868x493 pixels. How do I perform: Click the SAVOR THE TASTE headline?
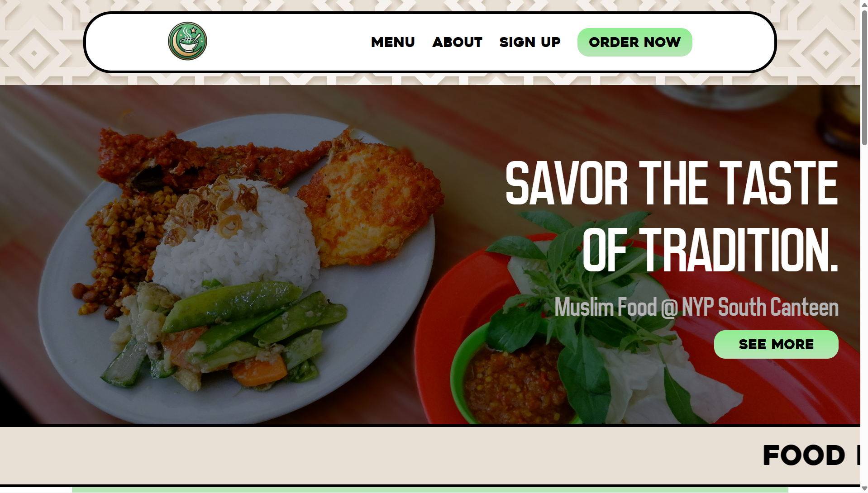672,183
